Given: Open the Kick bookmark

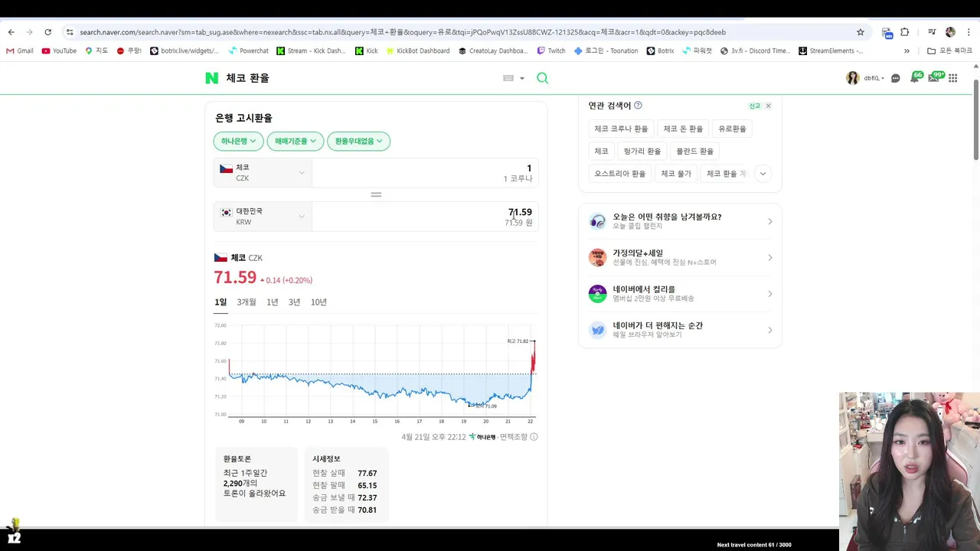Looking at the screenshot, I should point(367,51).
